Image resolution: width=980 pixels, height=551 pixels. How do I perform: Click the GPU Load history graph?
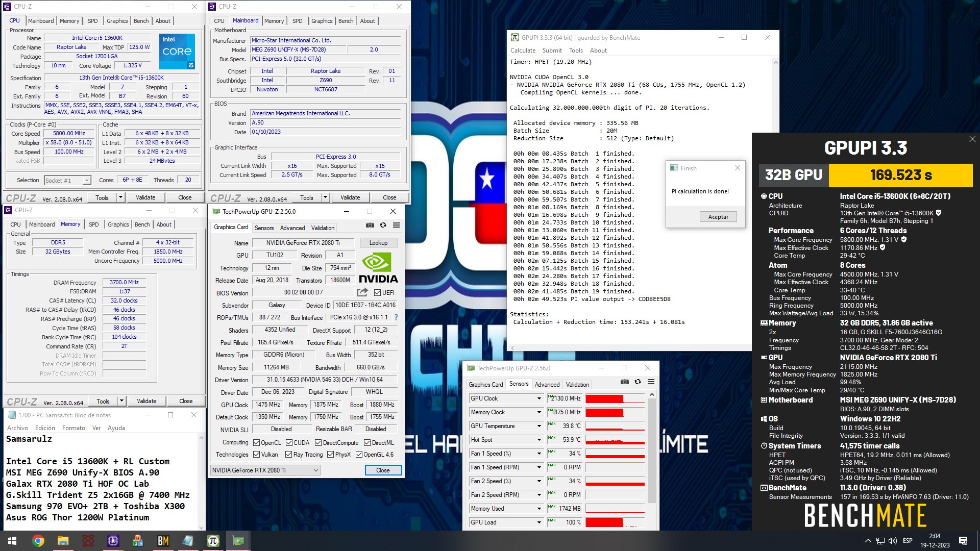pyautogui.click(x=615, y=522)
